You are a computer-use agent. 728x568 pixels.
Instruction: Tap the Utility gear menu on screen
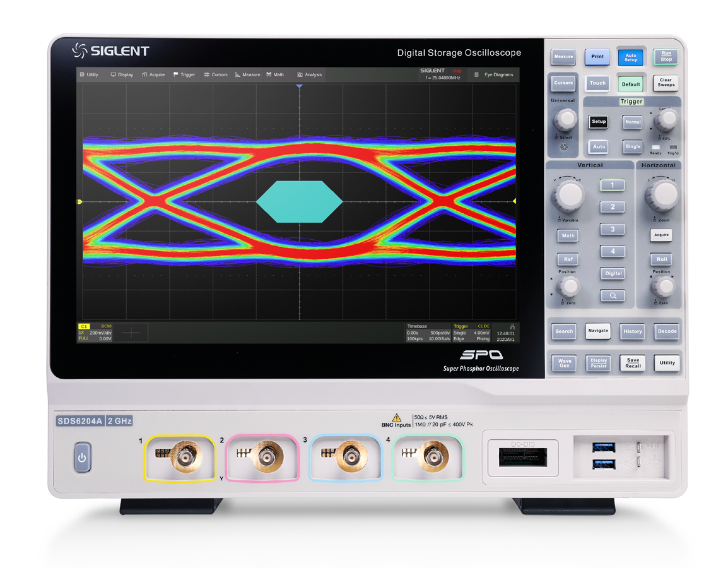coord(89,74)
